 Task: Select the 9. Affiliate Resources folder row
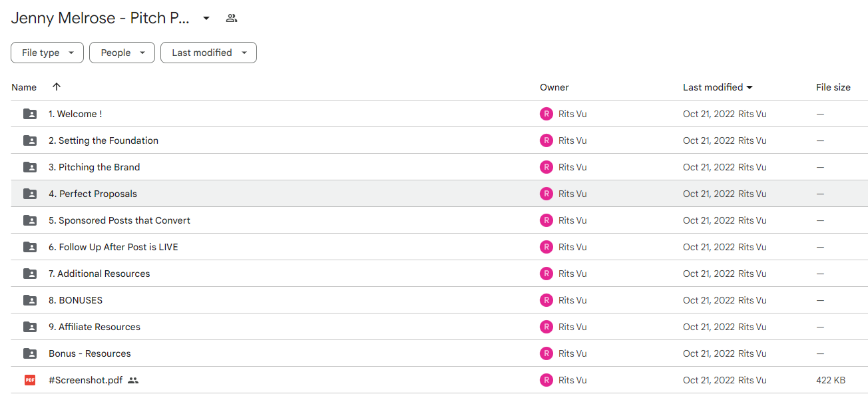pos(439,327)
